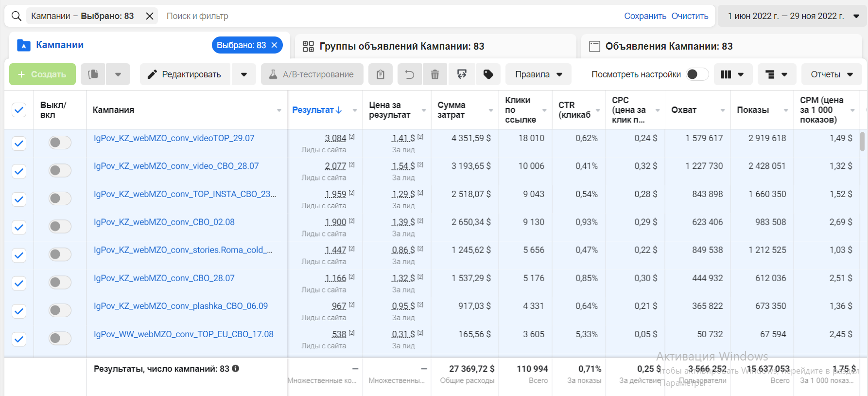
Task: Click the search magnifier icon
Action: (16, 16)
